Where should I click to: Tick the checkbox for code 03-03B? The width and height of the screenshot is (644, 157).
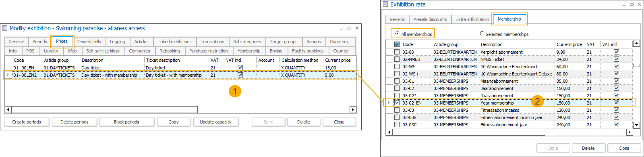tap(397, 117)
